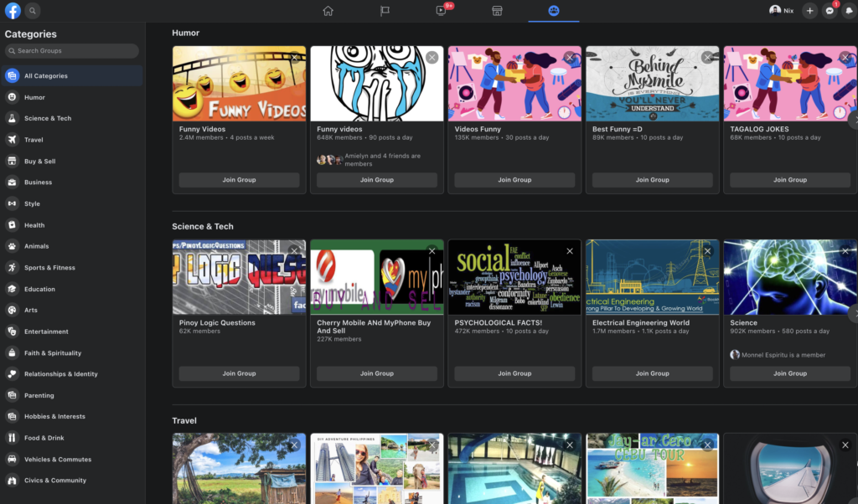The image size is (858, 504).
Task: Dismiss the Videos Funny suggestion
Action: point(570,58)
